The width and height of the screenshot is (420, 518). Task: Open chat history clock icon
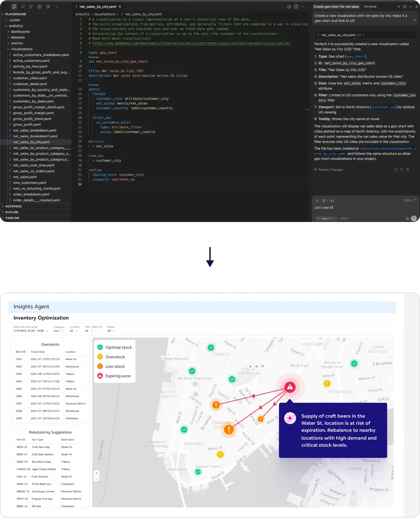point(405,7)
